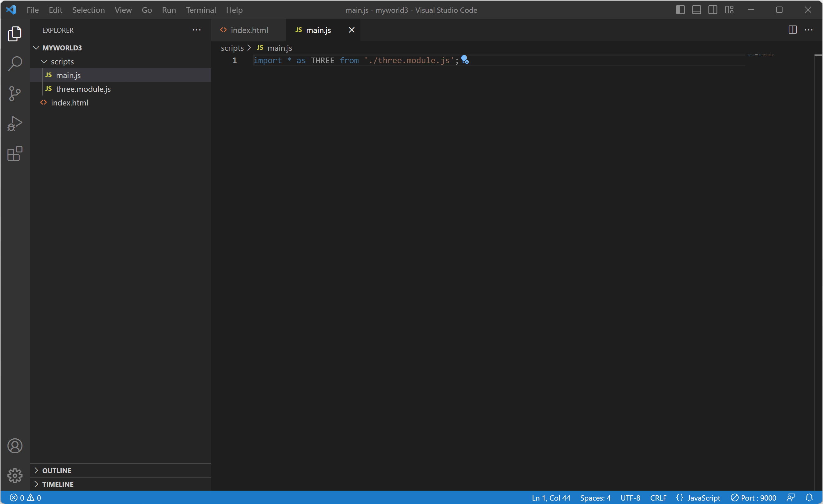
Task: Expand the TIMELINE section
Action: click(58, 484)
